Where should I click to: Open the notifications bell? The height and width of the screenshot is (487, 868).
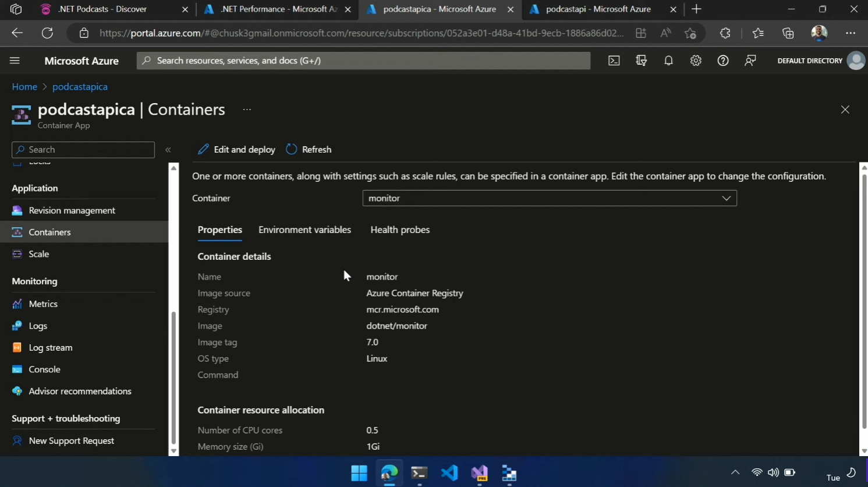click(668, 61)
